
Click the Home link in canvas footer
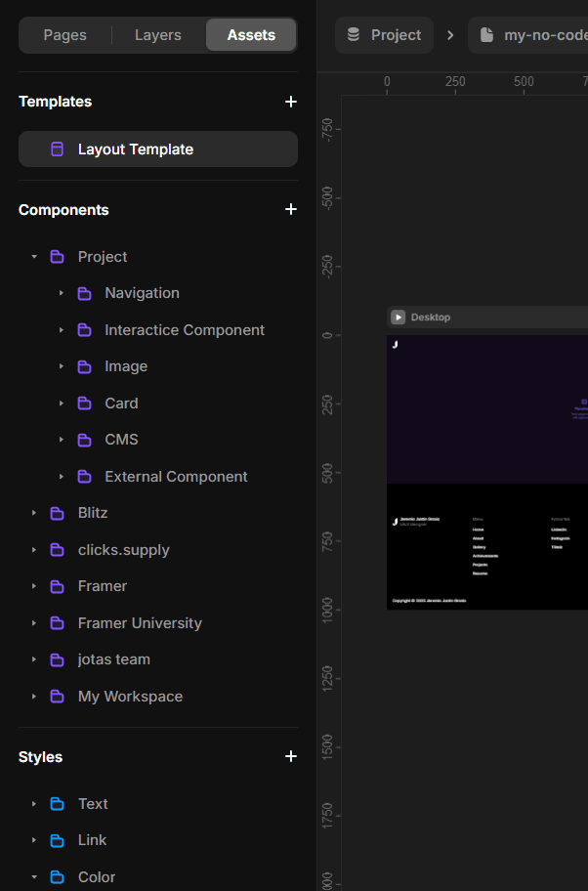click(x=478, y=530)
